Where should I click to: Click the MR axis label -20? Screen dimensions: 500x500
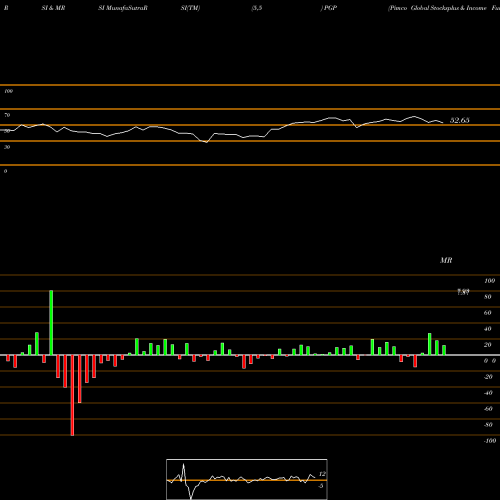point(488,377)
